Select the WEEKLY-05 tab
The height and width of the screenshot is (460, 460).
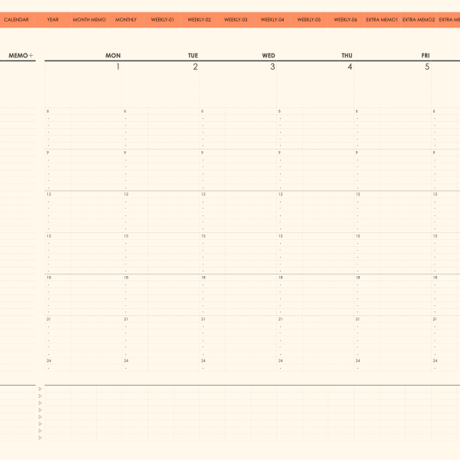309,20
